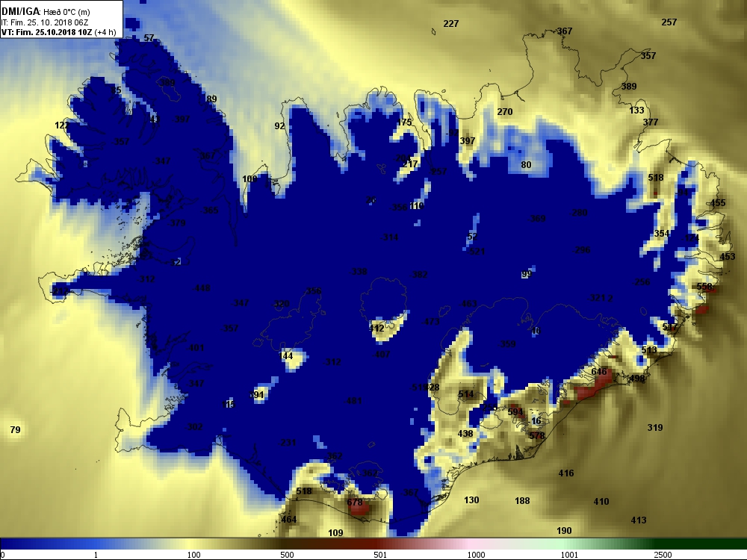The width and height of the screenshot is (747, 560).
Task: Click the map value 319
Action: coord(655,427)
